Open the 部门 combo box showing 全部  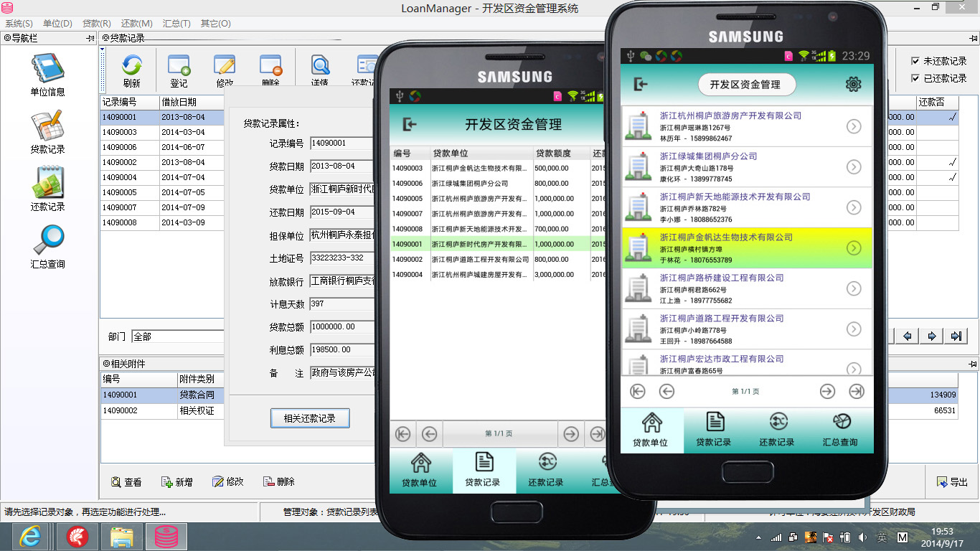pos(178,336)
